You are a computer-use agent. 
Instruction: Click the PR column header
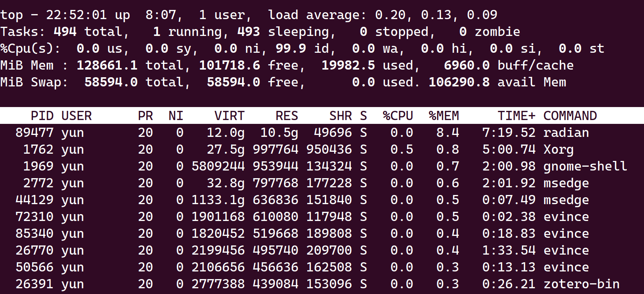pos(145,116)
